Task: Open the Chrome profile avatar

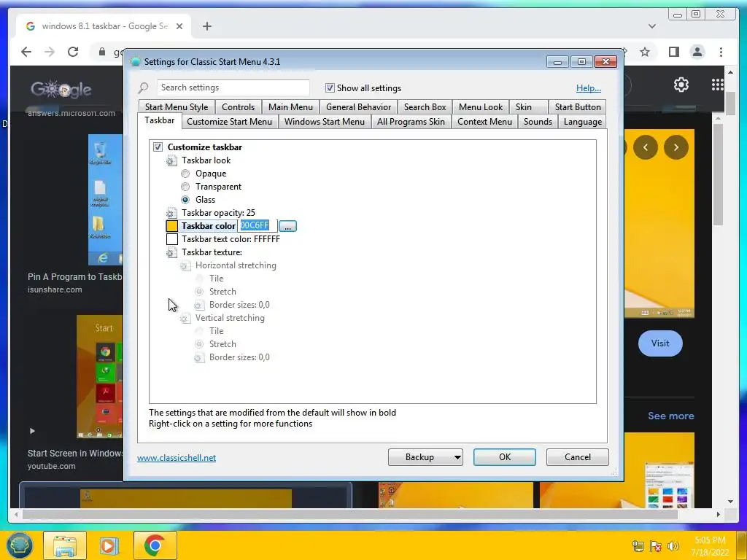Action: tap(697, 52)
